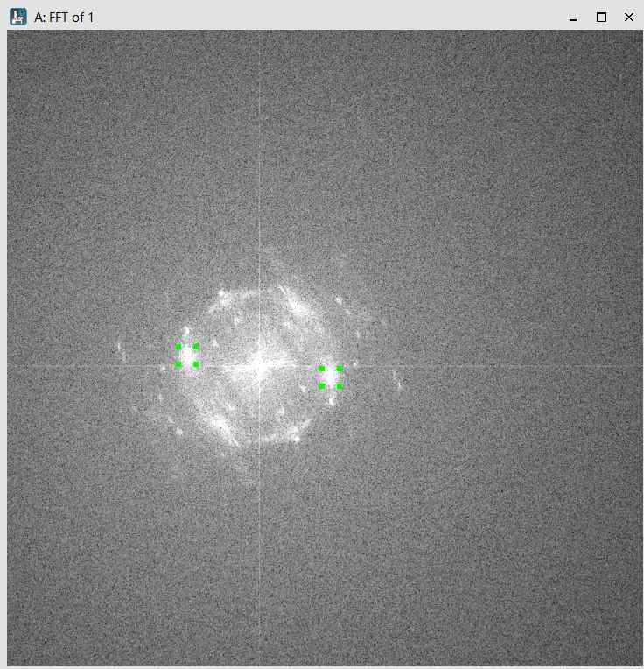Screen dimensions: 644x669
Task: Select the left green ROI's upper-left handle
Action: 178,347
